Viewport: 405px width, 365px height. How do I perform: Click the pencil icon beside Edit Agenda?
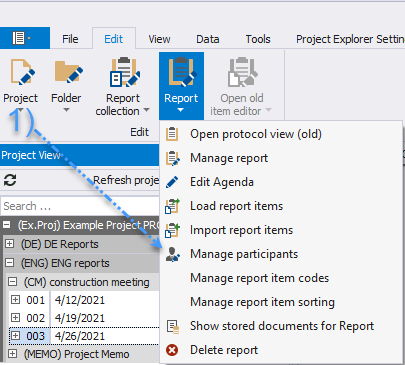pos(172,182)
